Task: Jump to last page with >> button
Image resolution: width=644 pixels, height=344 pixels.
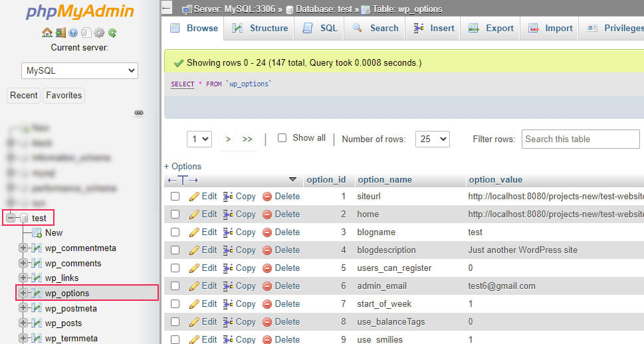Action: 247,139
